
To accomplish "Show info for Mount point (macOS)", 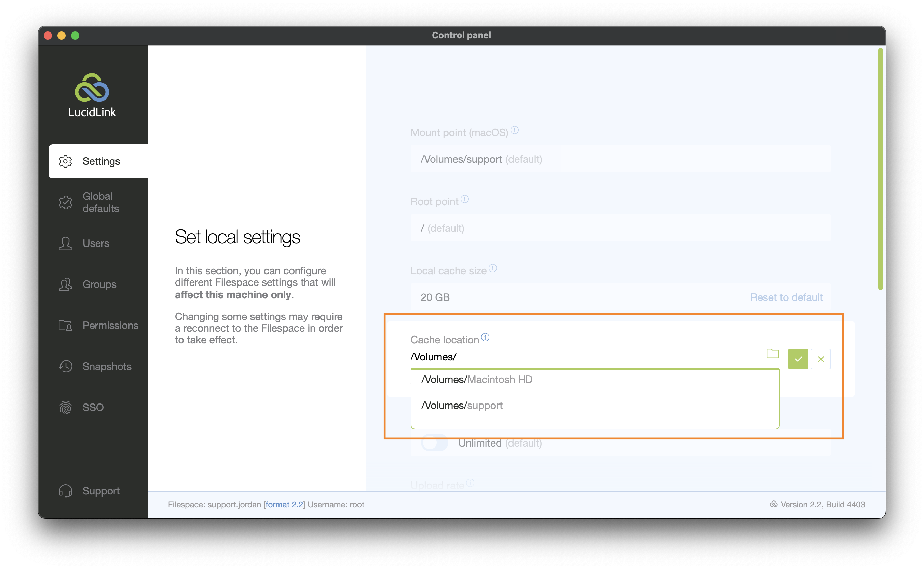I will [515, 130].
